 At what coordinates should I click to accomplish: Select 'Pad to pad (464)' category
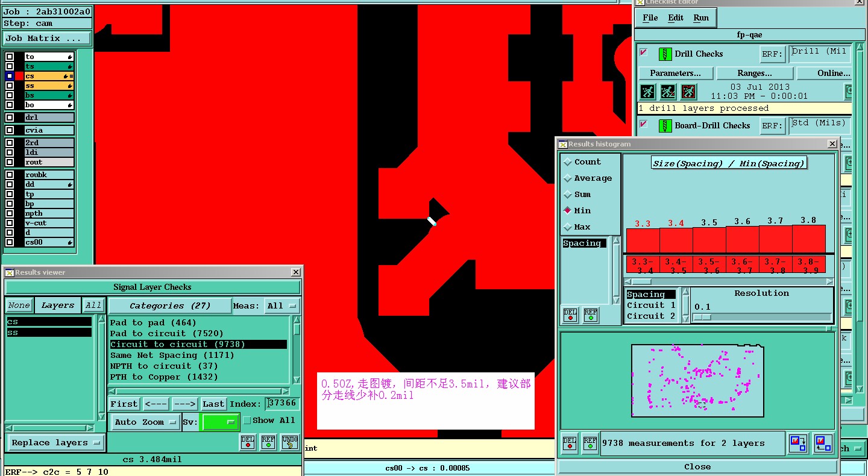click(153, 323)
